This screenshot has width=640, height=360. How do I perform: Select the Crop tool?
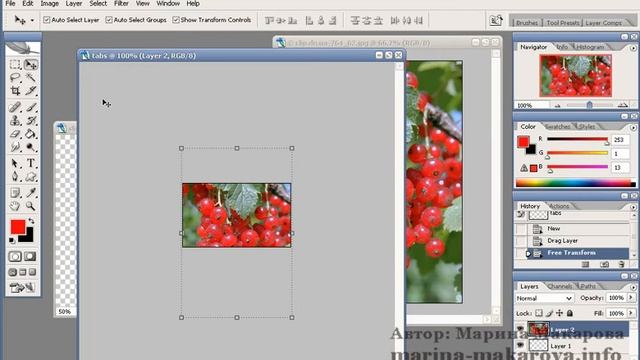click(x=15, y=91)
